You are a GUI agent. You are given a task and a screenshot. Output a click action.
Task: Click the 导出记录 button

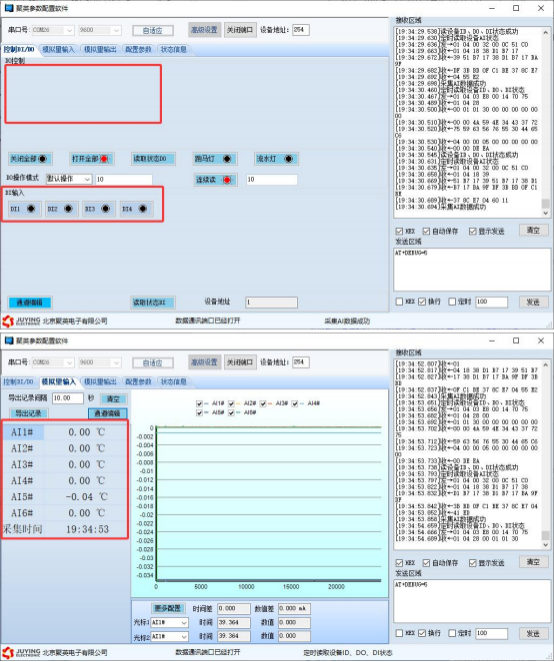[29, 413]
